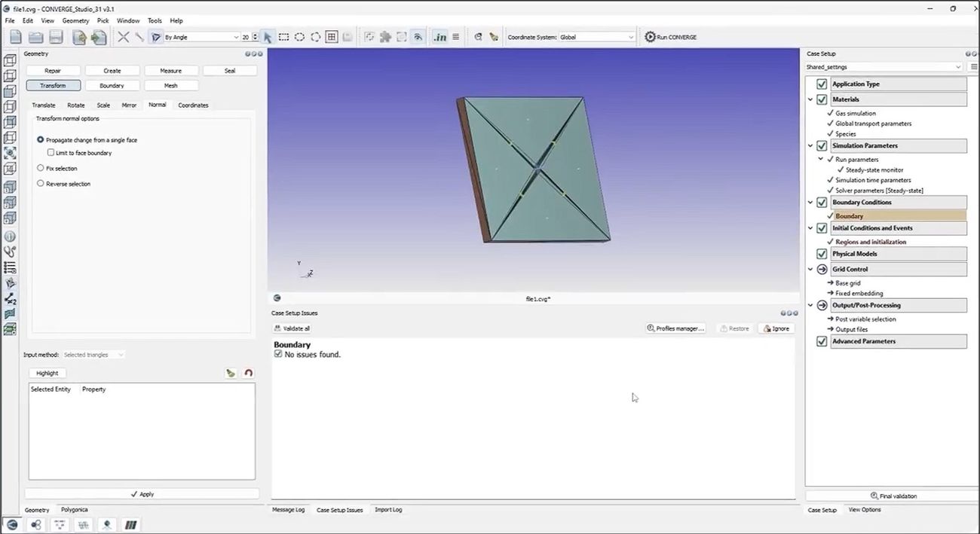The image size is (980, 534).
Task: Enable the grid selection tool in the toolbar
Action: [x=332, y=36]
